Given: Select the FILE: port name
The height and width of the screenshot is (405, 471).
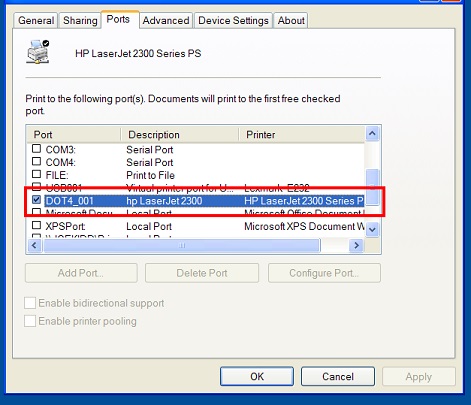Looking at the screenshot, I should [57, 175].
